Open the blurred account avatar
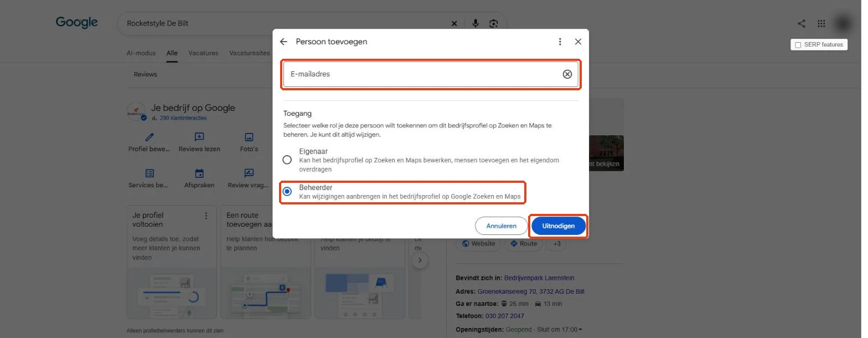The height and width of the screenshot is (338, 868). point(843,23)
